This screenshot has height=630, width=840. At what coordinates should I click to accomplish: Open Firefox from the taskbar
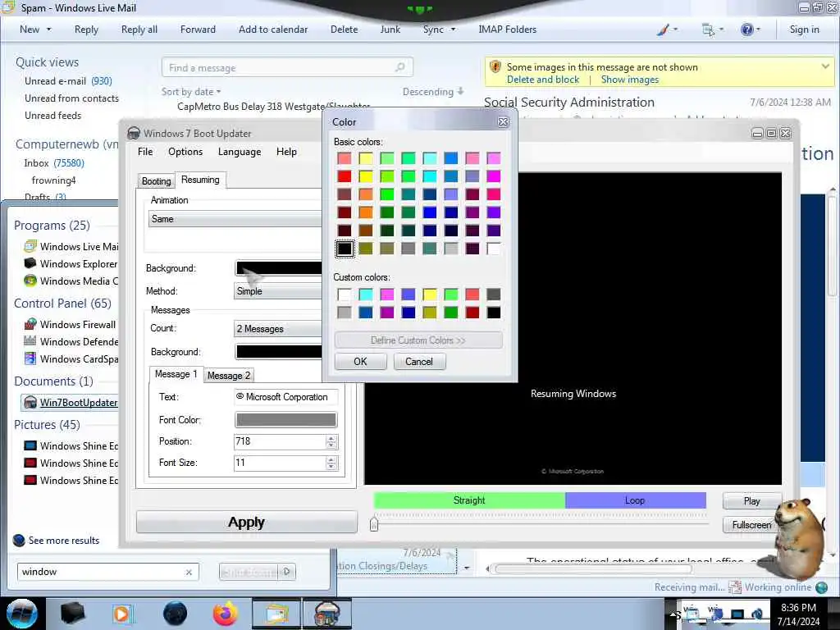click(225, 614)
